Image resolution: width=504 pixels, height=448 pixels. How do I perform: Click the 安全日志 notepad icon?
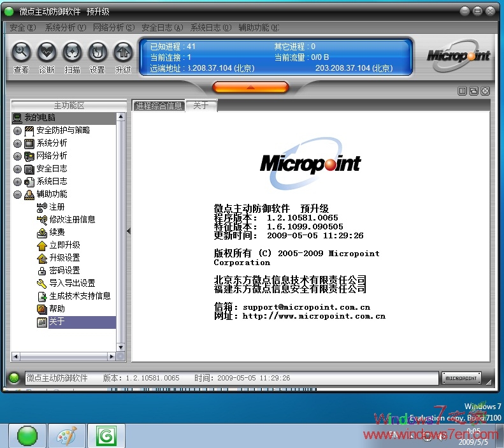(29, 169)
